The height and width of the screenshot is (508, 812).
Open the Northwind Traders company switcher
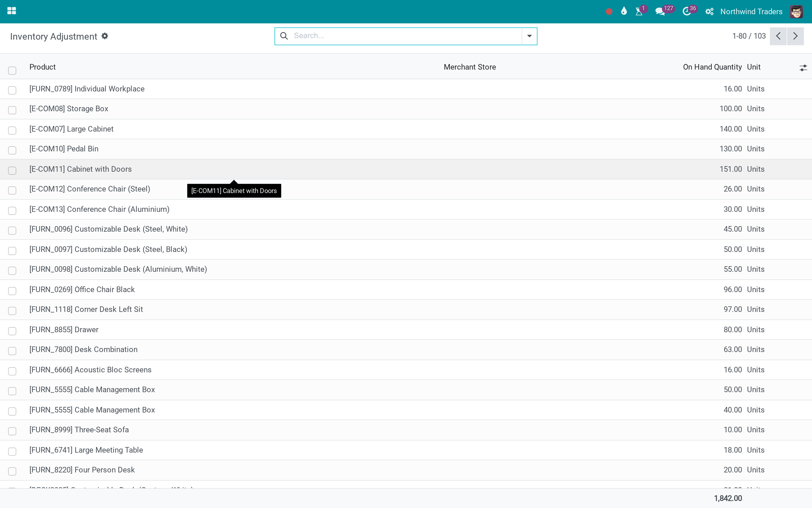tap(751, 11)
